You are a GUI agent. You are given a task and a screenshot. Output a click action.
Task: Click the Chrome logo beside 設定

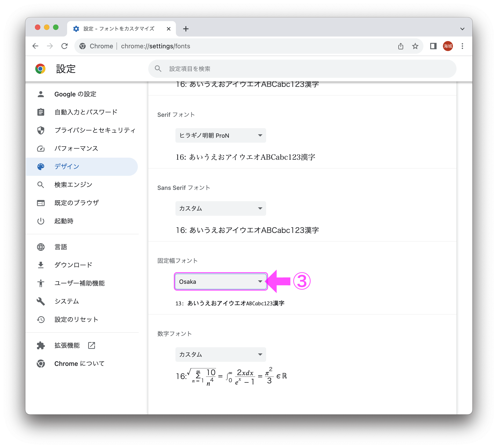pyautogui.click(x=40, y=69)
